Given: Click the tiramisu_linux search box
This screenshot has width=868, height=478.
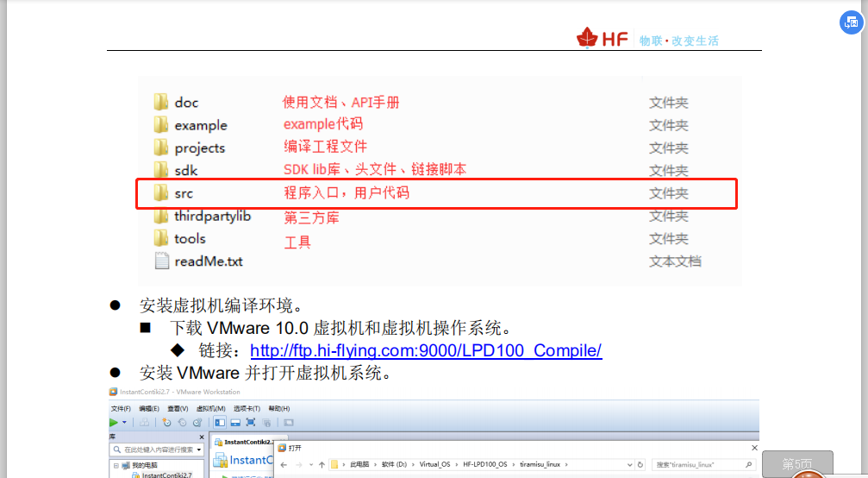Looking at the screenshot, I should tap(703, 465).
